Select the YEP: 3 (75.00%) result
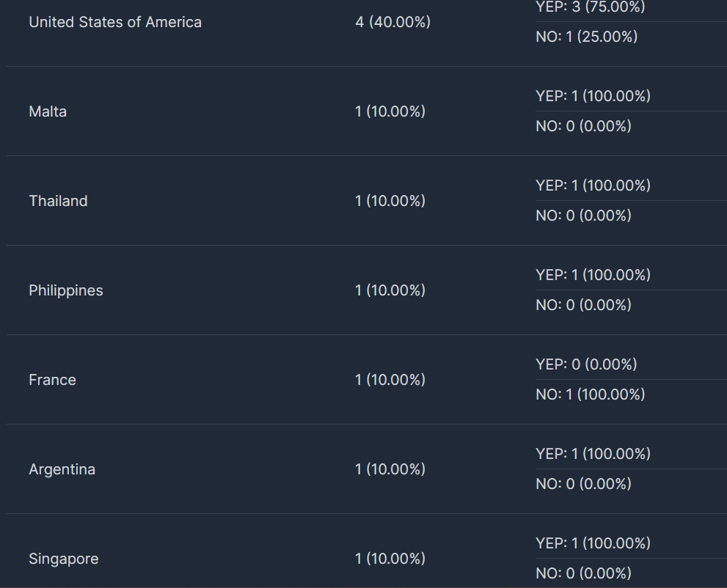727x588 pixels. coord(591,7)
